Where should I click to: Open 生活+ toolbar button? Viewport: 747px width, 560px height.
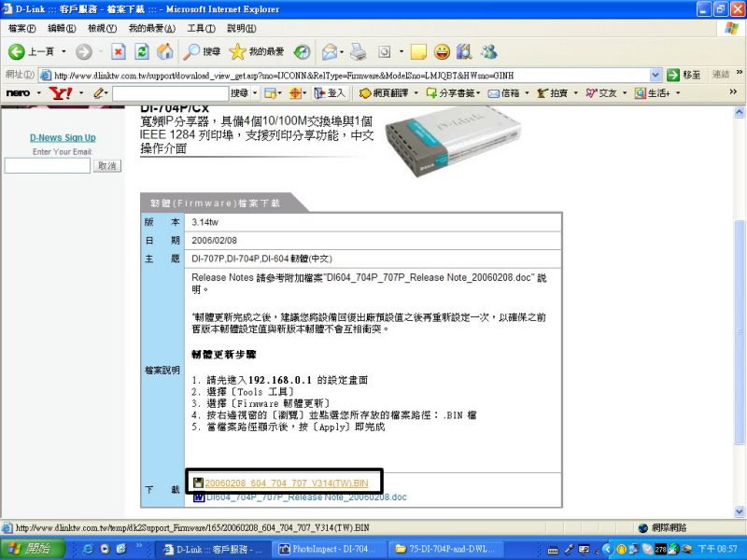pos(652,92)
